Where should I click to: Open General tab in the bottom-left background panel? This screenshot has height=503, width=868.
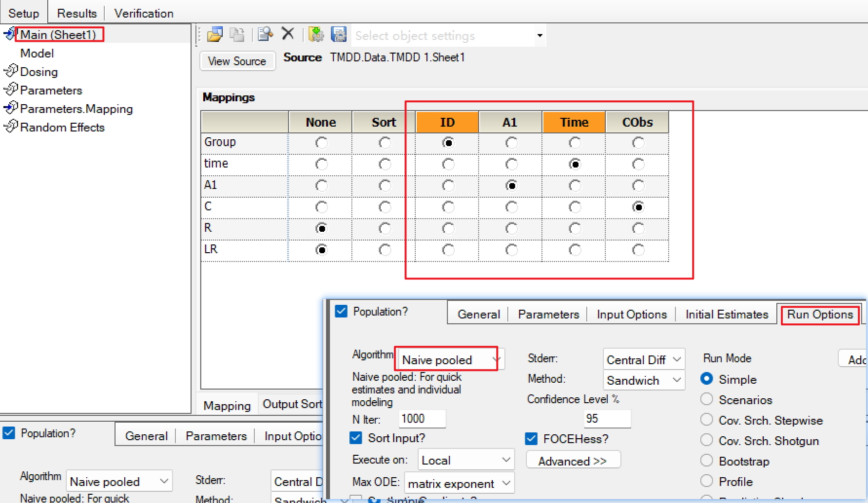146,436
